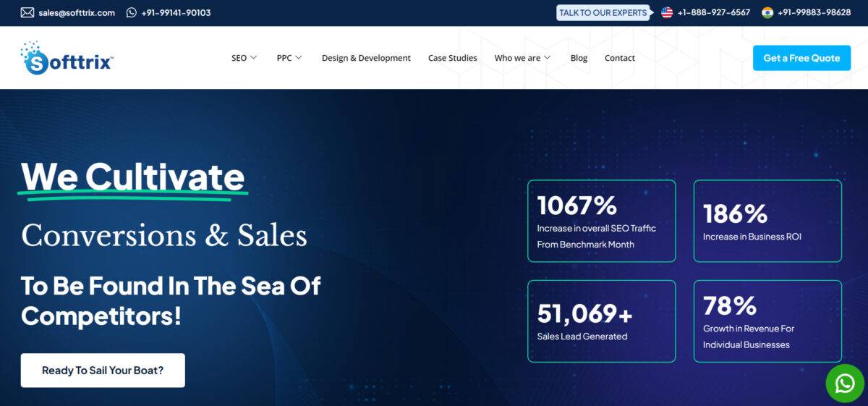Image resolution: width=868 pixels, height=406 pixels.
Task: Expand the Who we are chevron
Action: pyautogui.click(x=547, y=58)
